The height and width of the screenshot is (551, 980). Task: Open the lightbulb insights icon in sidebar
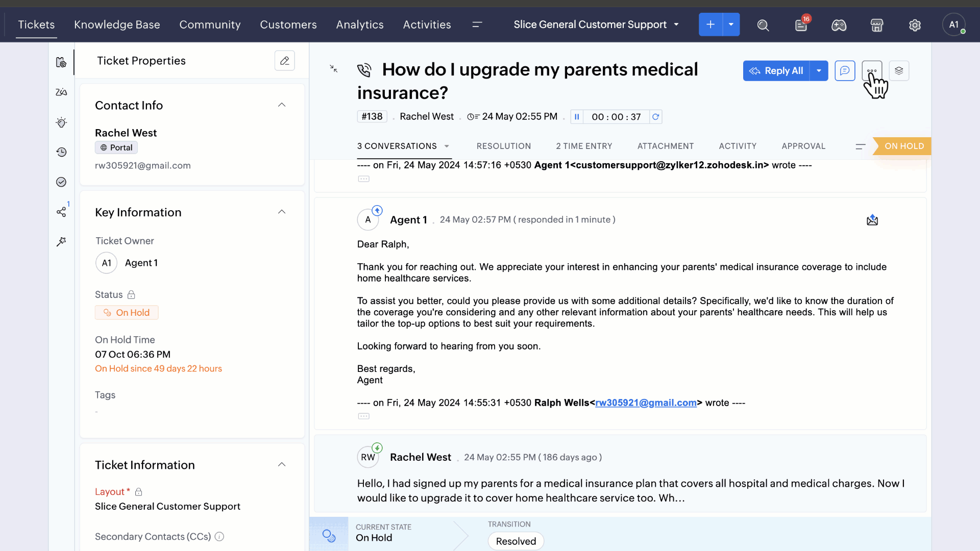tap(61, 122)
